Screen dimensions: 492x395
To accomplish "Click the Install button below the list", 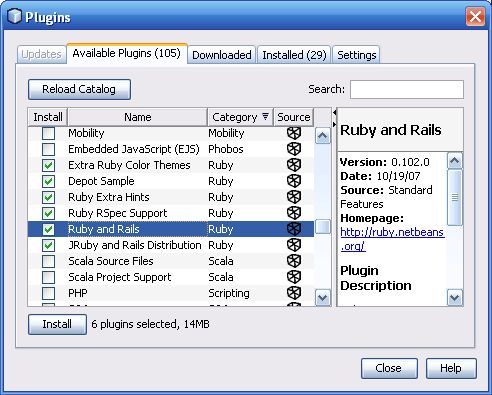I will click(x=57, y=324).
